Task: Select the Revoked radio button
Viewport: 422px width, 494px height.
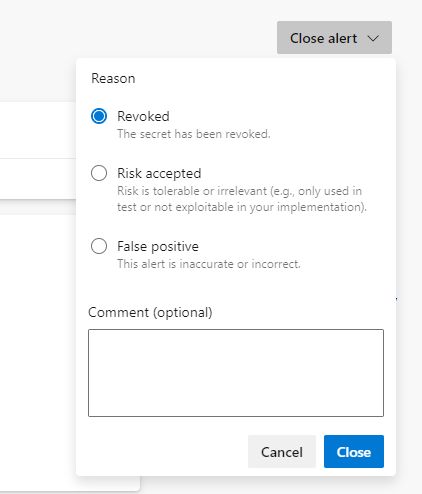Action: [99, 116]
